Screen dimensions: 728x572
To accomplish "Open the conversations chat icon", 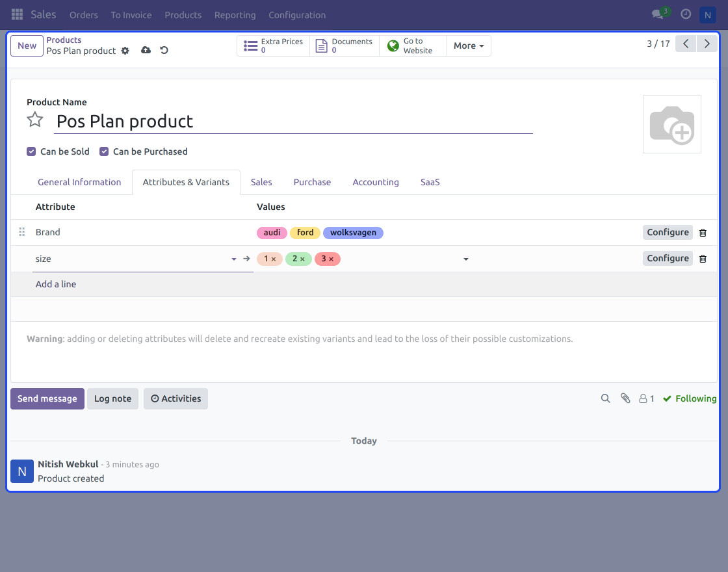I will [x=657, y=14].
